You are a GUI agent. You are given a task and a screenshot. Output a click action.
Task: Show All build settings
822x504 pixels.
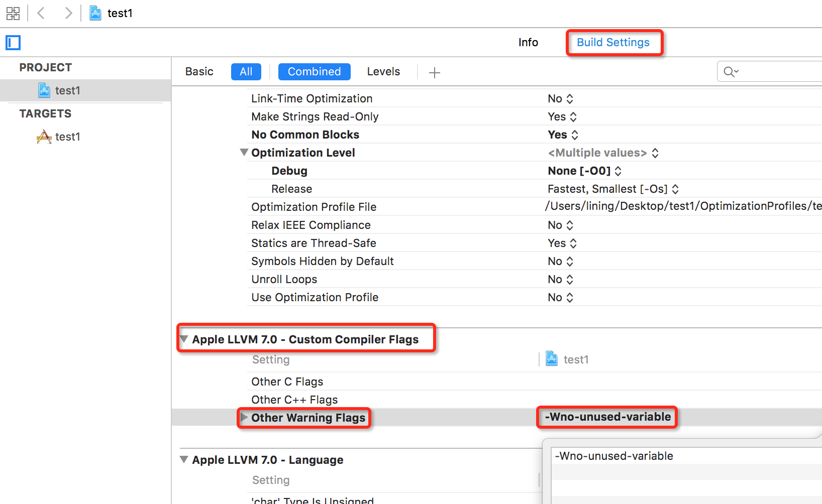point(246,72)
